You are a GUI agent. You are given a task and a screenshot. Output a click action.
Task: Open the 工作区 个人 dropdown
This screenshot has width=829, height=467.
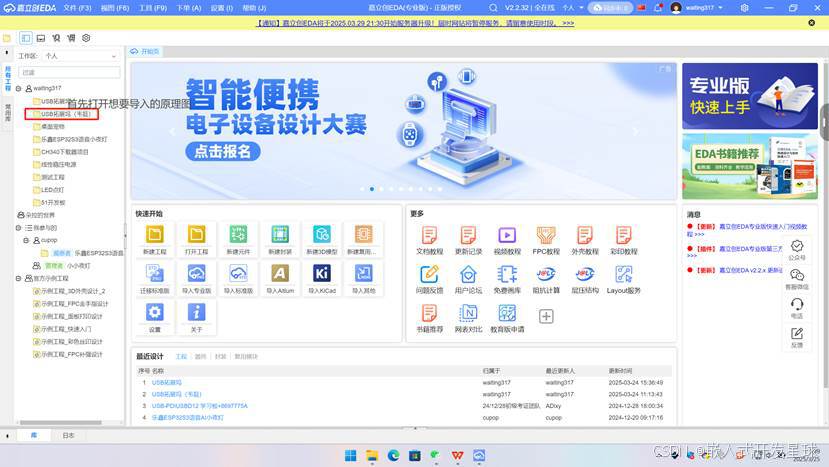tap(80, 56)
